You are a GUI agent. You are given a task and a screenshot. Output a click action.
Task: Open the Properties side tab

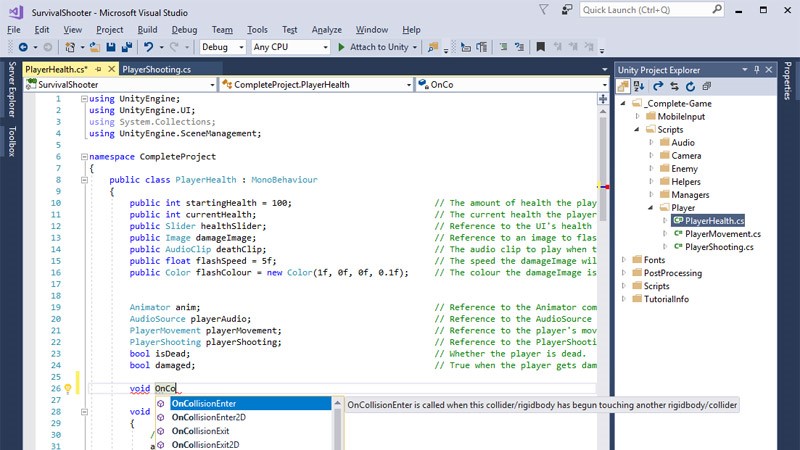pos(788,81)
